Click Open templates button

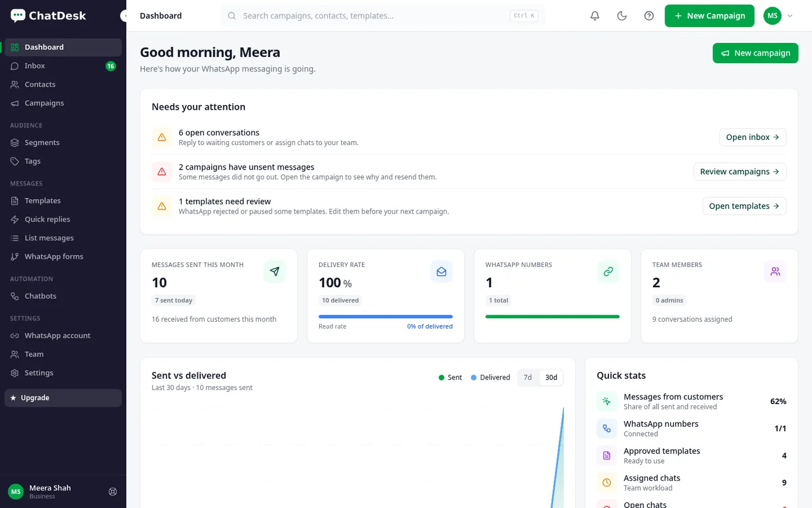[744, 206]
